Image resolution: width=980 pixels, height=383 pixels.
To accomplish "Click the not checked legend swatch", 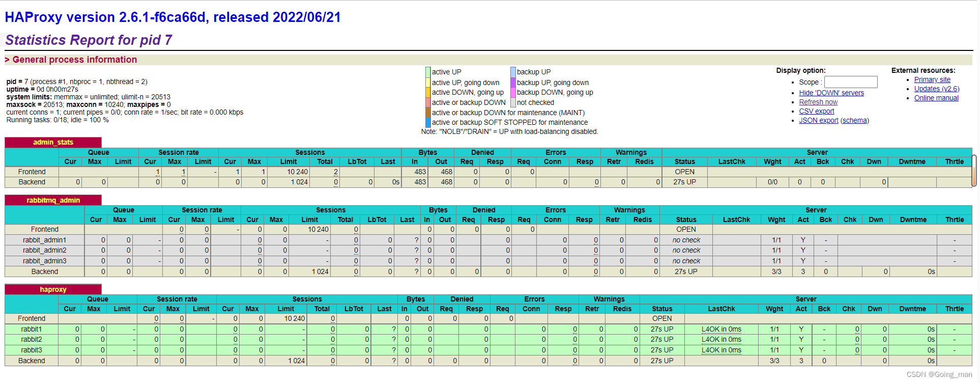I will click(513, 102).
